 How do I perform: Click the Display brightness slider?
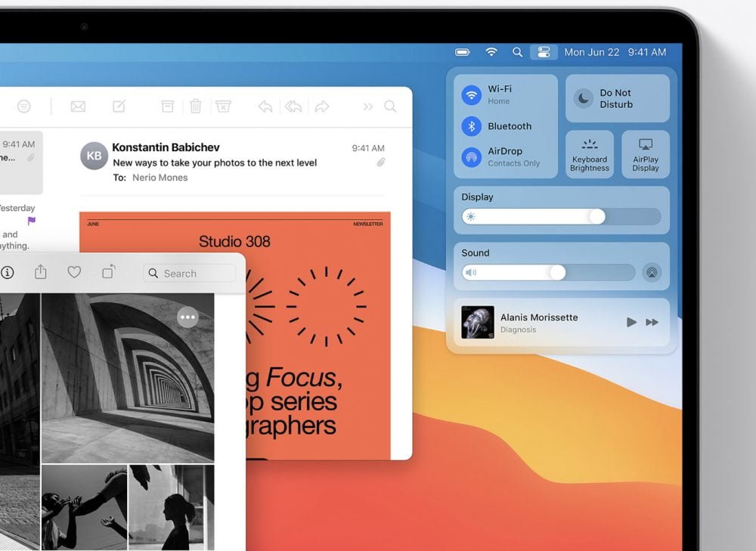coord(562,217)
